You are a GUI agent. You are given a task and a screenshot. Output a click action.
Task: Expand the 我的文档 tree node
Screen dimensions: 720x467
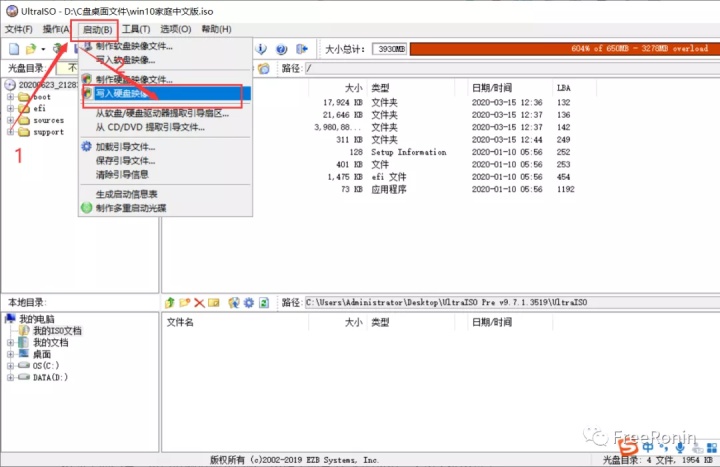point(10,343)
